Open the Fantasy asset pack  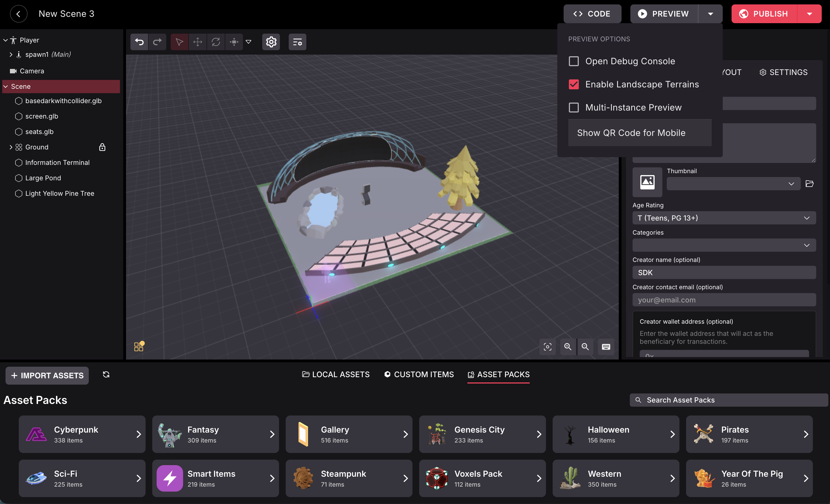pos(216,434)
